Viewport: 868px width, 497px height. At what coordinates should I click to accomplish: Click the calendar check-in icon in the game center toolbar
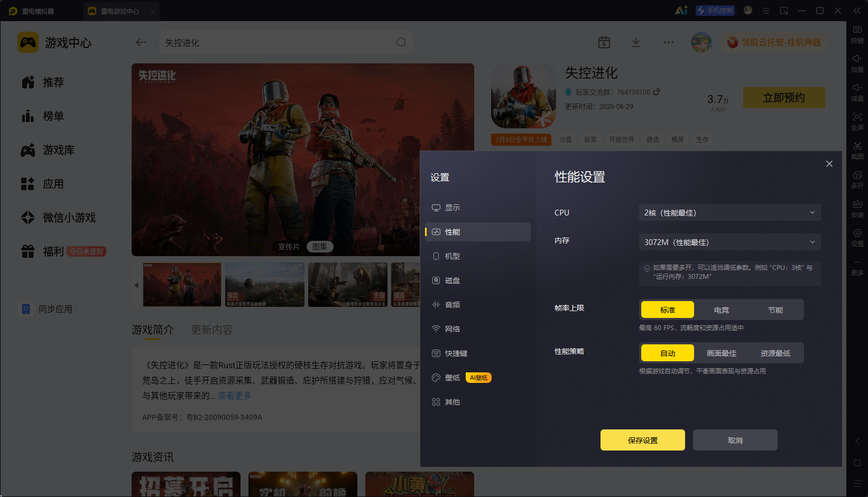pyautogui.click(x=604, y=42)
